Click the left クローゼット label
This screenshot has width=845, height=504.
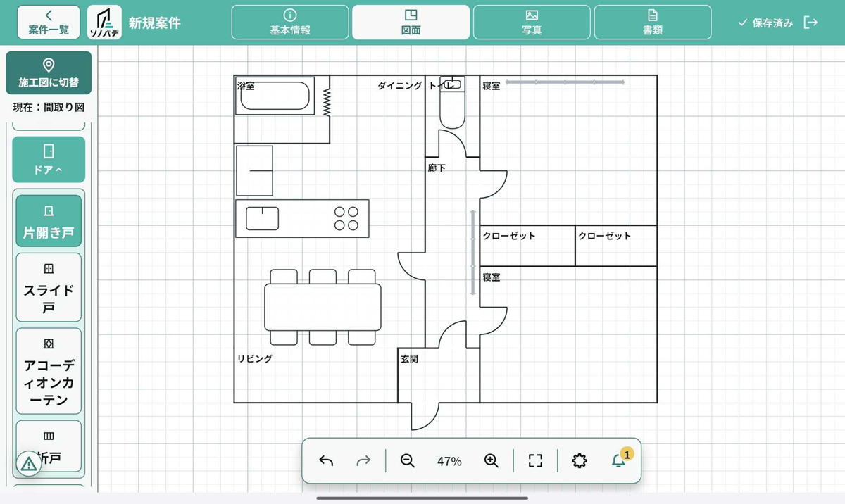coord(509,236)
